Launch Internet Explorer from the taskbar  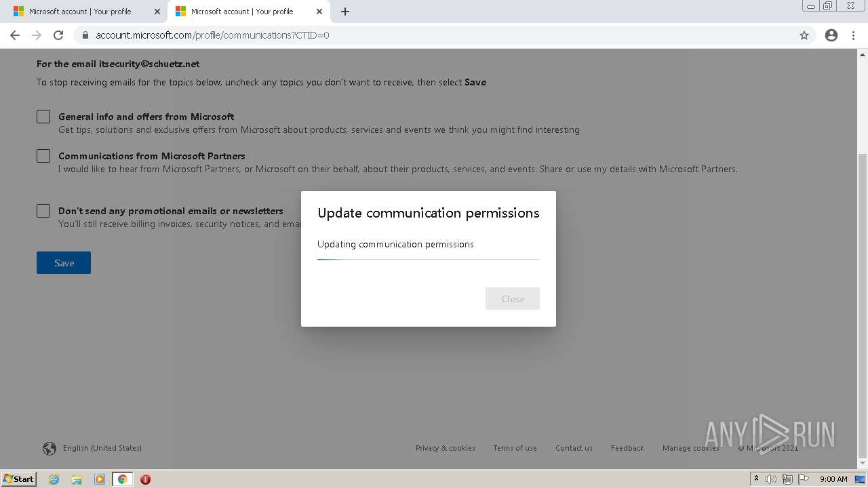(54, 479)
